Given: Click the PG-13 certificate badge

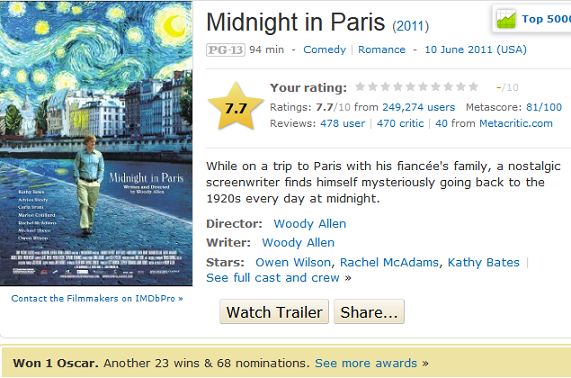Looking at the screenshot, I should [x=225, y=50].
